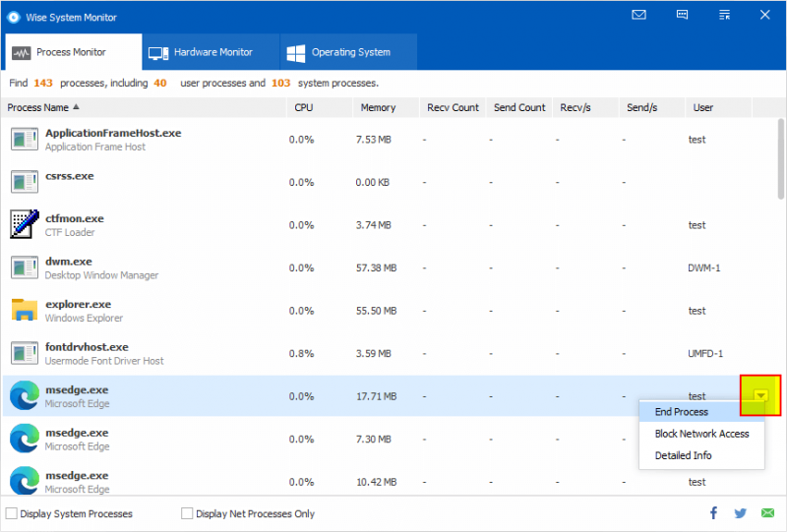Switch to the Process Monitor tab
Image resolution: width=787 pixels, height=532 pixels.
73,52
